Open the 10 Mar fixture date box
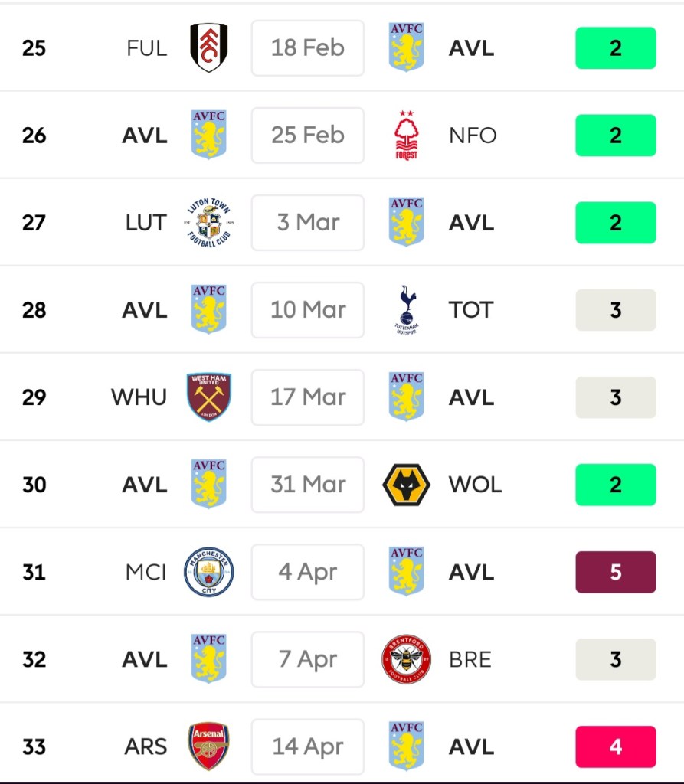The height and width of the screenshot is (784, 684). point(308,310)
